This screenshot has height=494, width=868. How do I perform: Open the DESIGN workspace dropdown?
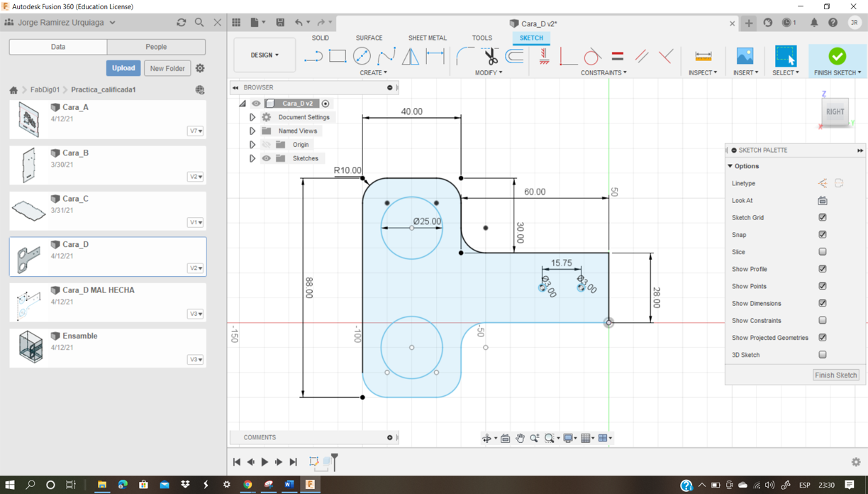click(x=265, y=55)
